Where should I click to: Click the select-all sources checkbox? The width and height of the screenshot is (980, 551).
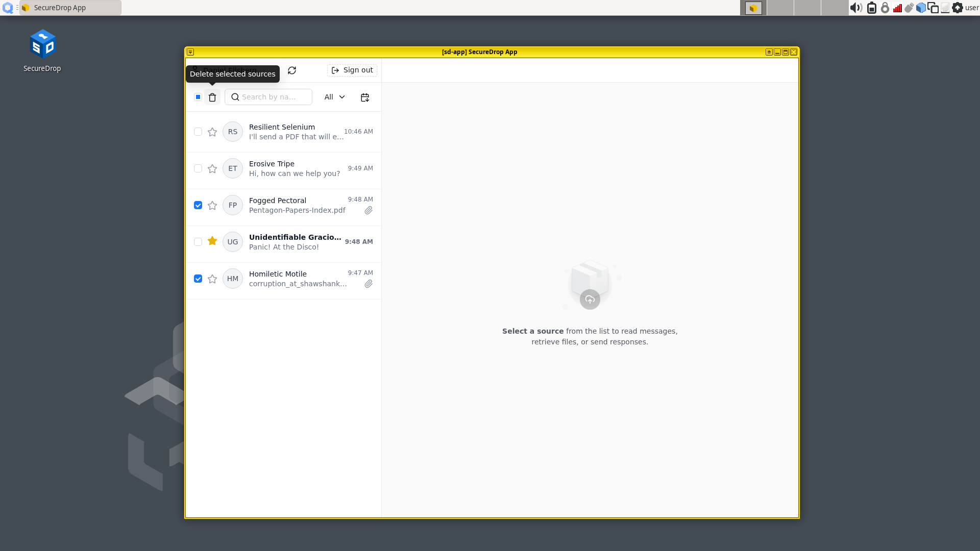pyautogui.click(x=198, y=97)
